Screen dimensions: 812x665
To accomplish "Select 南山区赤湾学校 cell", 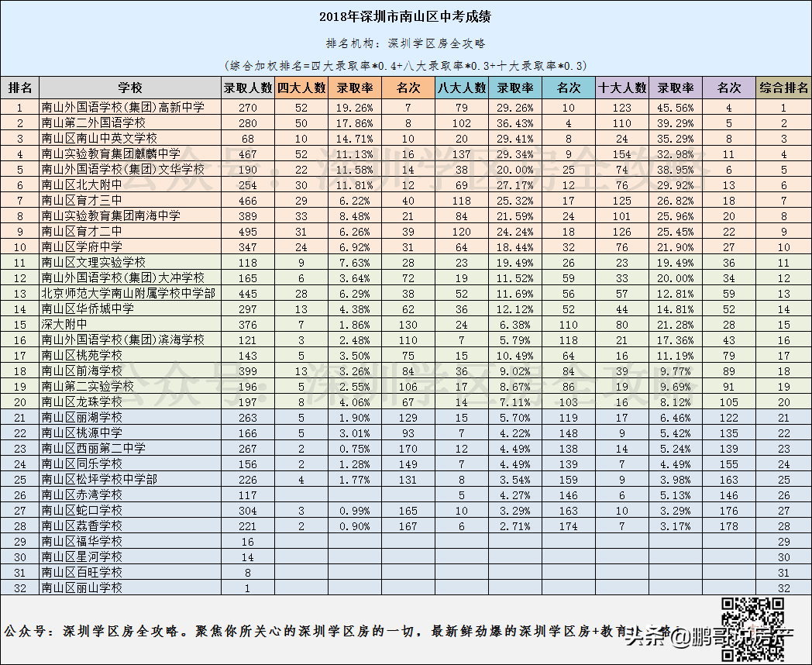I will coord(130,495).
